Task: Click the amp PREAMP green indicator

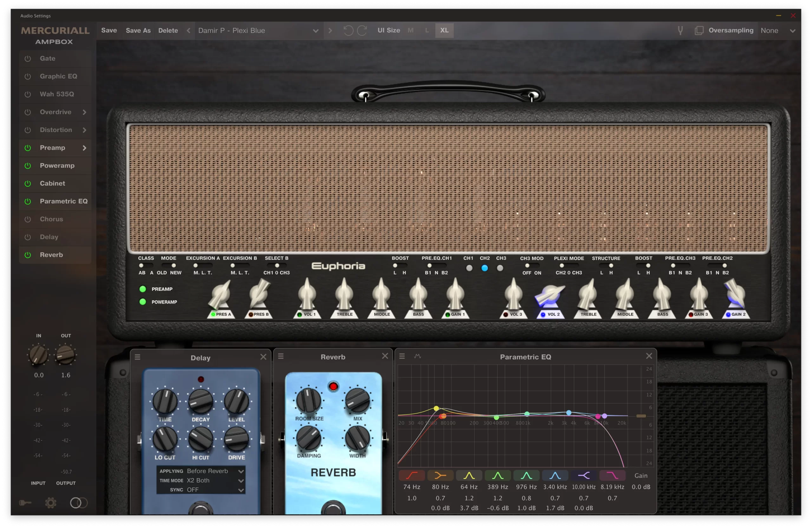Action: click(x=143, y=289)
